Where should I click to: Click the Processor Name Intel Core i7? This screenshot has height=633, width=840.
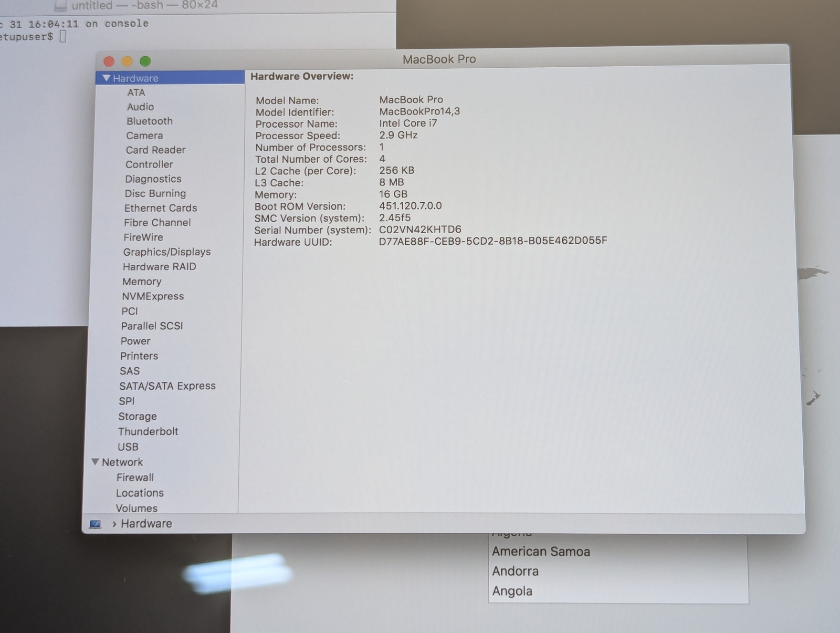click(x=408, y=123)
